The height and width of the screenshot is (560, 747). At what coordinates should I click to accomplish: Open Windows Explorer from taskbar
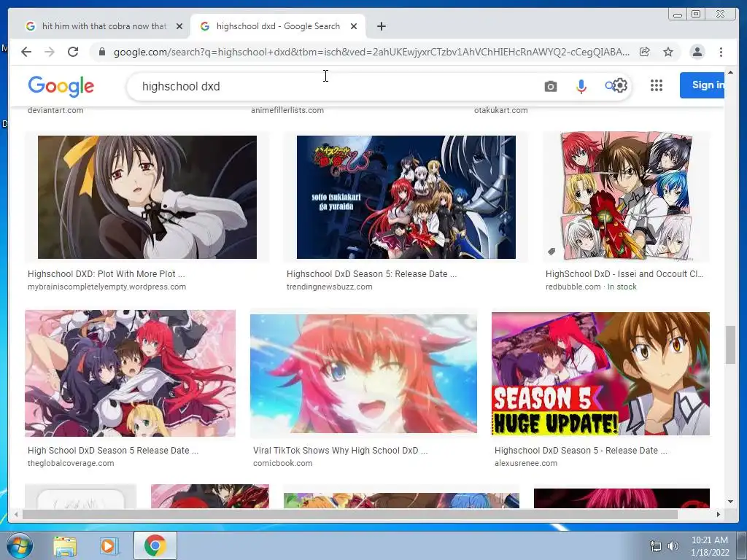coord(65,545)
